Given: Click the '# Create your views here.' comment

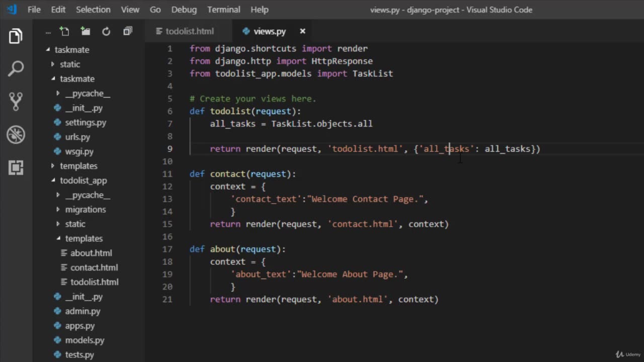Looking at the screenshot, I should [x=253, y=99].
